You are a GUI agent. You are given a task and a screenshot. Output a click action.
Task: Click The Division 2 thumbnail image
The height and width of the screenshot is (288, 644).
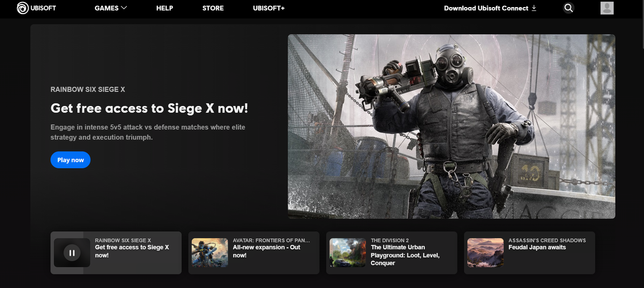coord(348,252)
